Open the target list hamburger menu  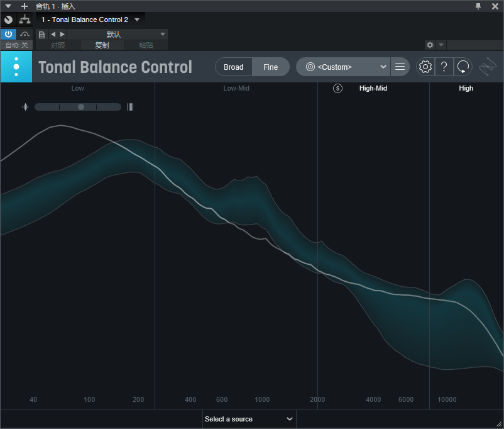400,67
